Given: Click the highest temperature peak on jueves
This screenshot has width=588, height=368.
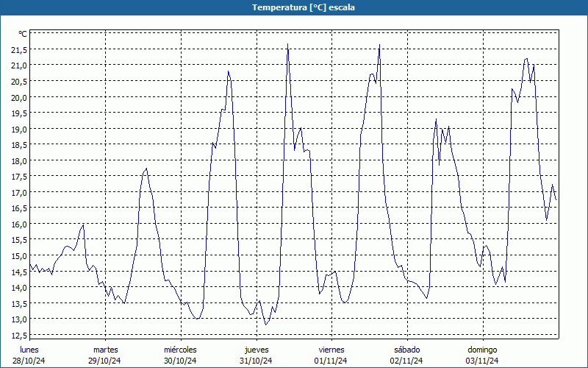Looking at the screenshot, I should (287, 44).
